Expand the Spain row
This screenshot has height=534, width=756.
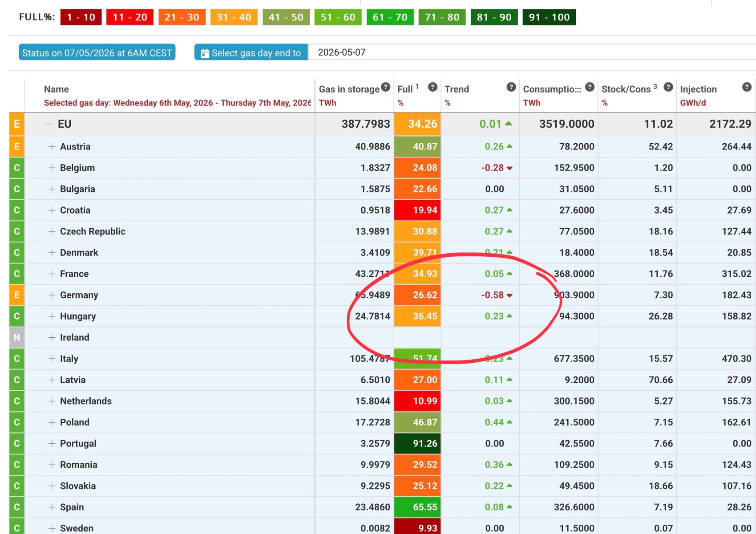point(52,507)
